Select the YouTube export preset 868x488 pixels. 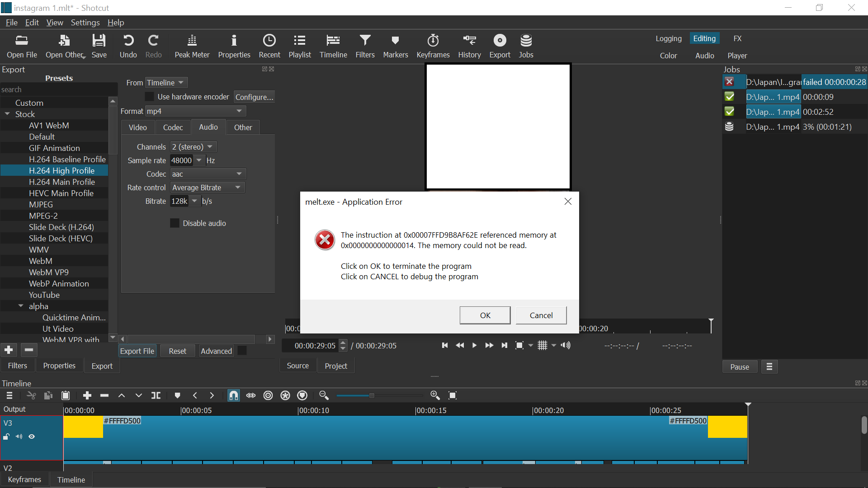(x=44, y=295)
